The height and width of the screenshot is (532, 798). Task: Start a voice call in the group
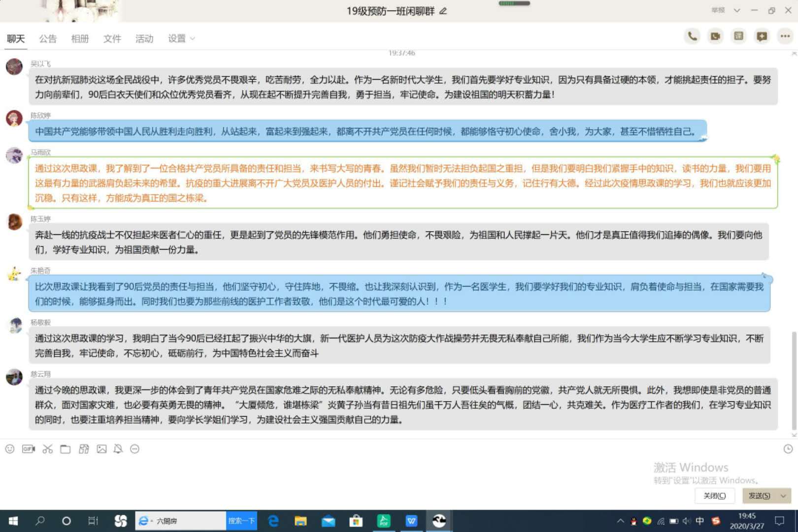click(692, 36)
